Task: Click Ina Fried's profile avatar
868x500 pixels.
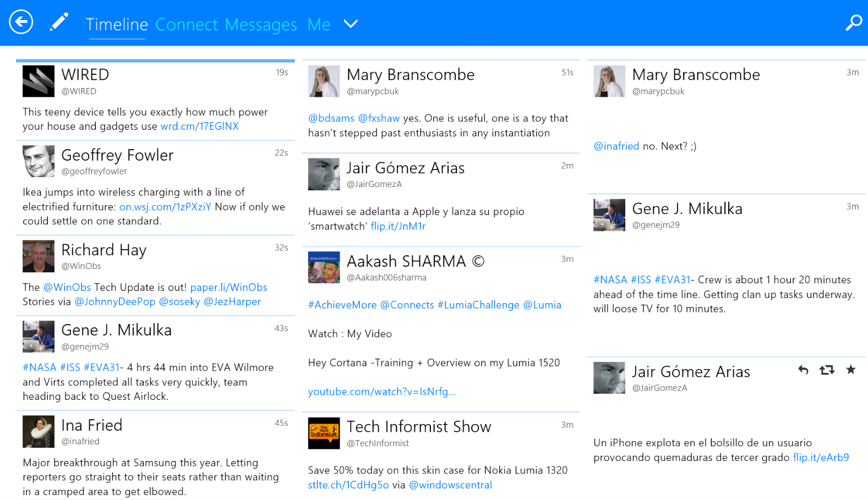Action: click(x=39, y=432)
